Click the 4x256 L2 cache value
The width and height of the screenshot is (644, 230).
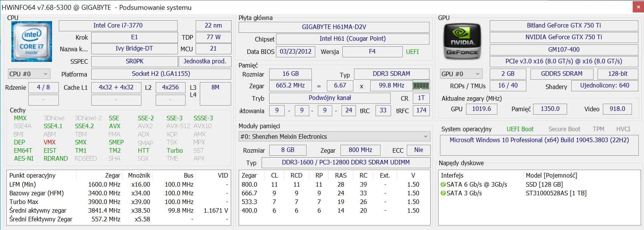[x=170, y=87]
